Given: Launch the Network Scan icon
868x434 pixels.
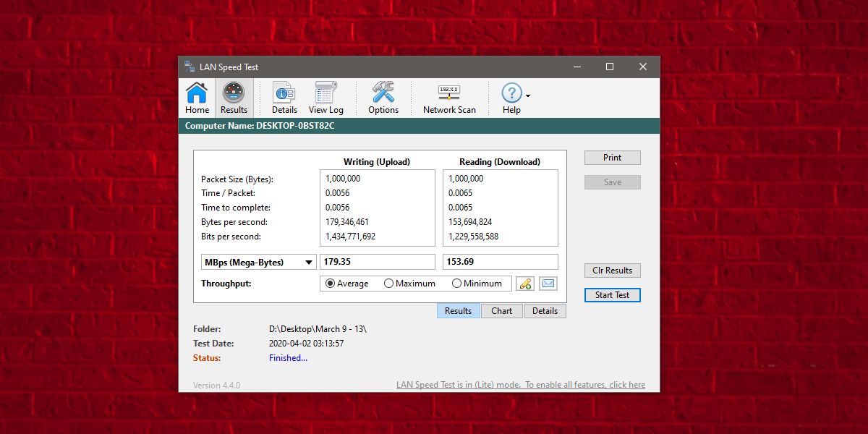Looking at the screenshot, I should (x=449, y=98).
